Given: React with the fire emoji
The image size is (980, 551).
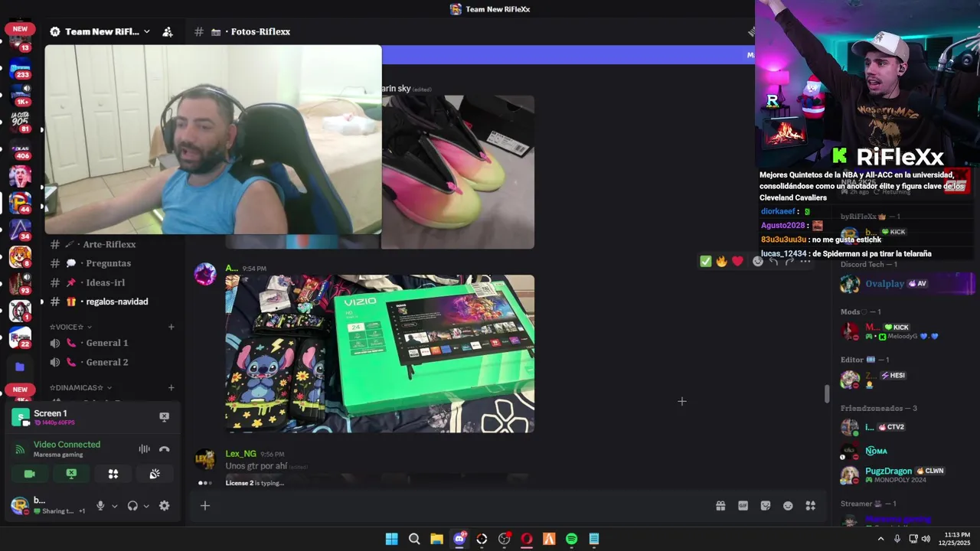Looking at the screenshot, I should pos(721,262).
